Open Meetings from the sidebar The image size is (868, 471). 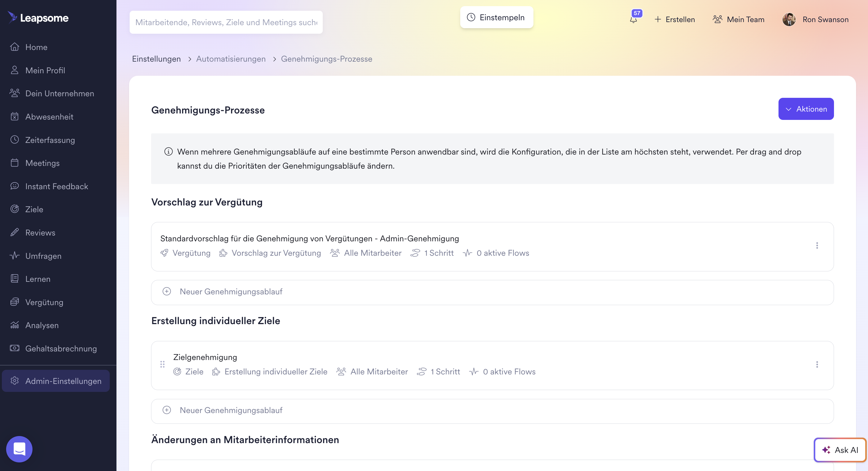pos(43,163)
